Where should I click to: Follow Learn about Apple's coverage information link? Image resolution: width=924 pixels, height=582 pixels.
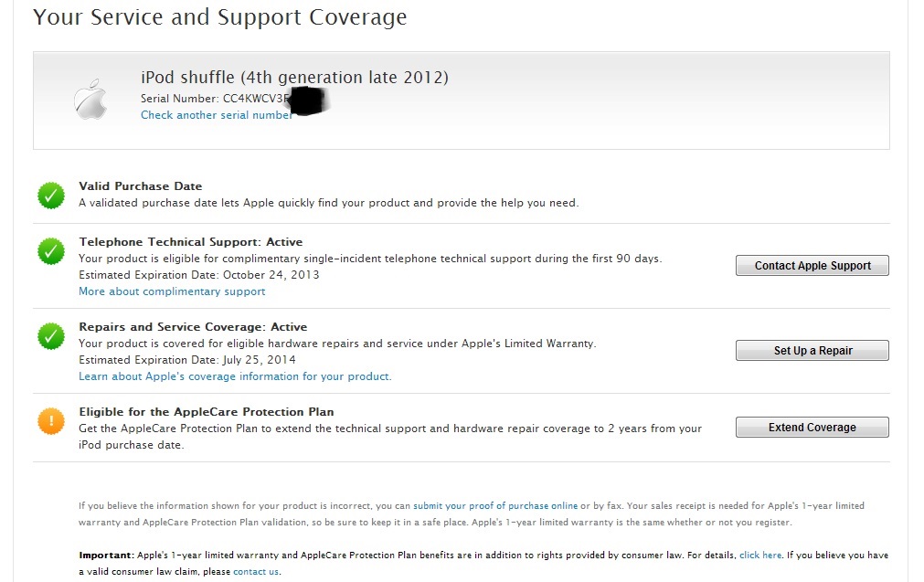[x=235, y=376]
